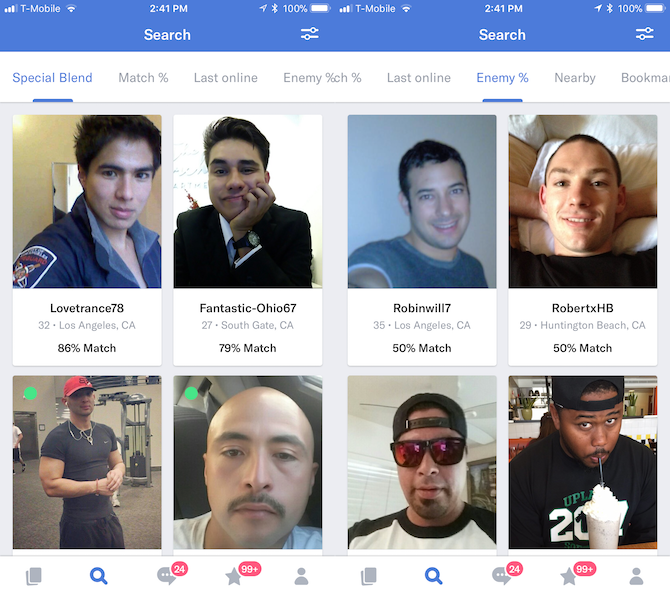
Task: Open the profile person icon in left bottom bar
Action: coord(301,576)
